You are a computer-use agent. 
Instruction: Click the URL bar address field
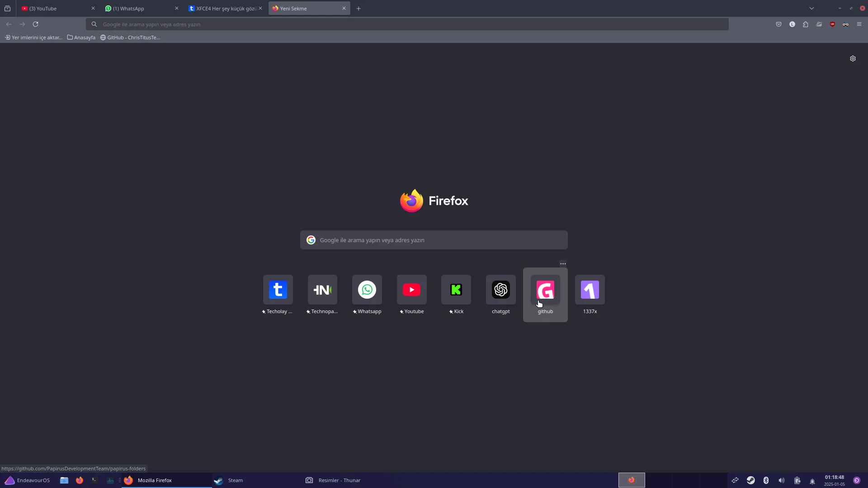coord(407,24)
